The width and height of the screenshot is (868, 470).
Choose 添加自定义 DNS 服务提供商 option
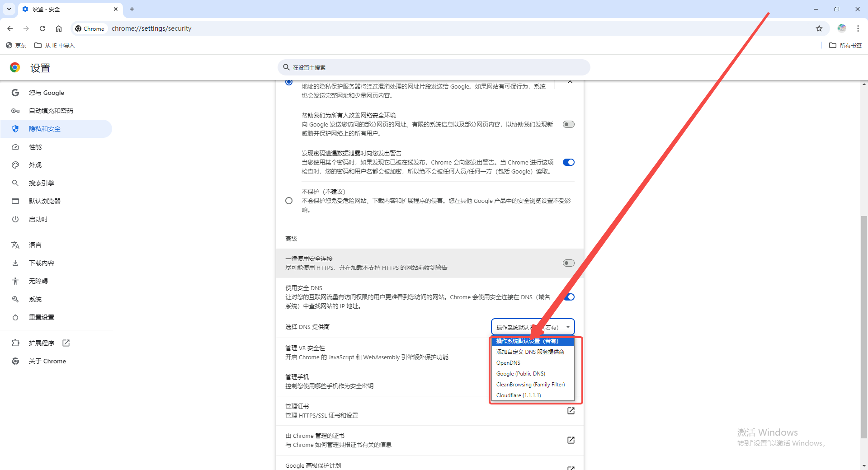pyautogui.click(x=533, y=352)
